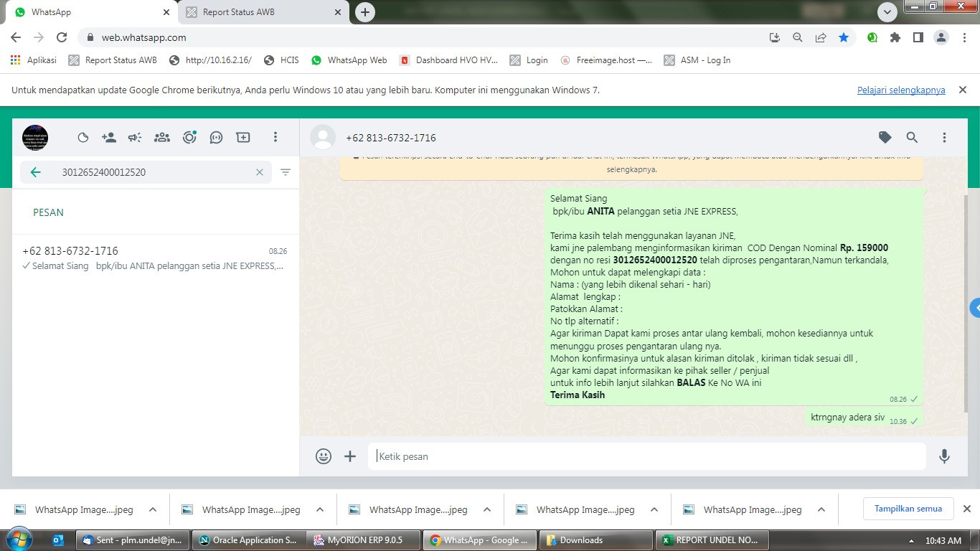
Task: Click the add contact icon
Action: pyautogui.click(x=109, y=137)
